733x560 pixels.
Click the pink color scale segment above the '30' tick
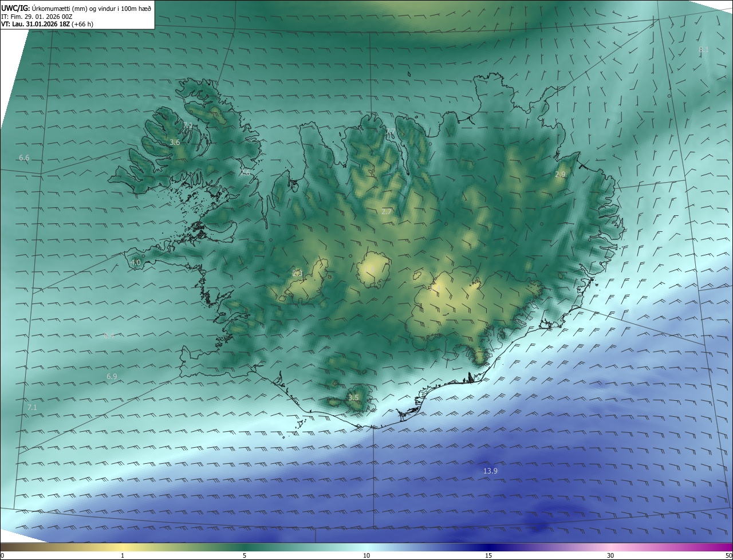tap(610, 547)
